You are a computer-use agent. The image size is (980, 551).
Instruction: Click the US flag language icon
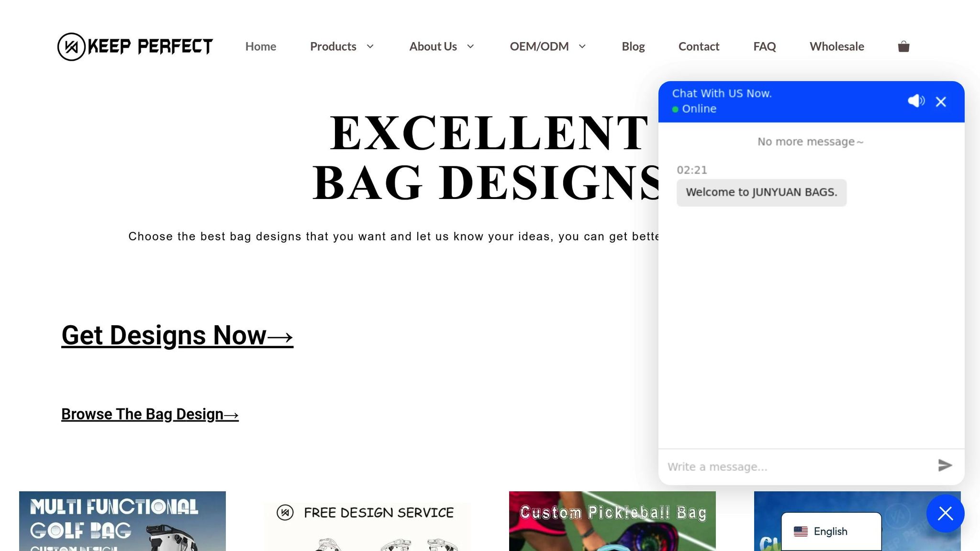[801, 531]
